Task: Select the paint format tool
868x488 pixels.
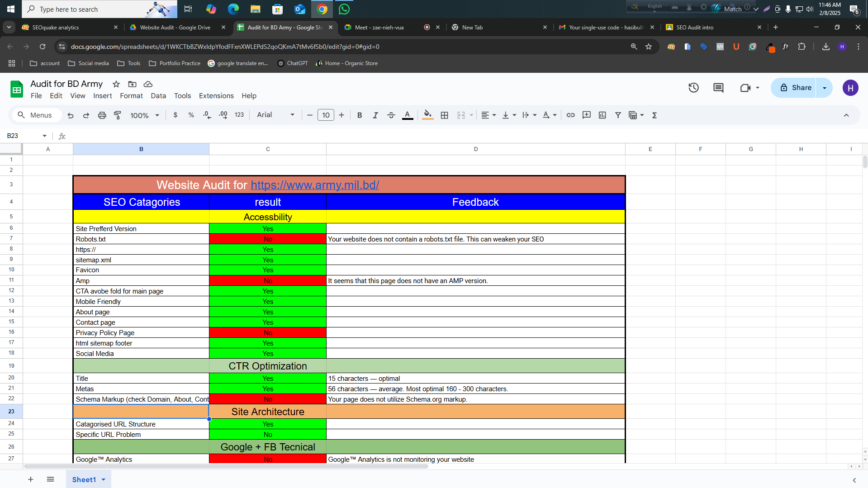Action: coord(117,115)
